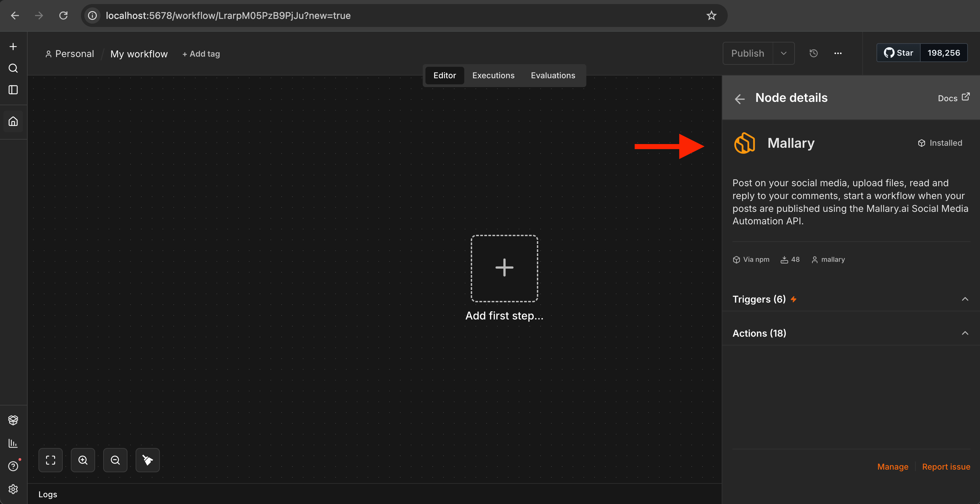This screenshot has height=504, width=980.
Task: Switch to the Editor tab
Action: pyautogui.click(x=444, y=75)
